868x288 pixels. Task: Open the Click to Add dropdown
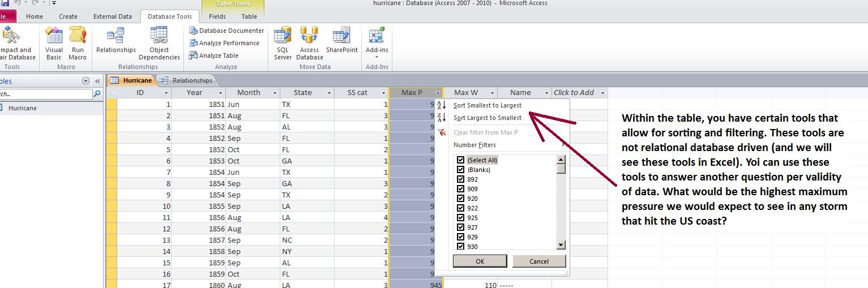tap(602, 93)
